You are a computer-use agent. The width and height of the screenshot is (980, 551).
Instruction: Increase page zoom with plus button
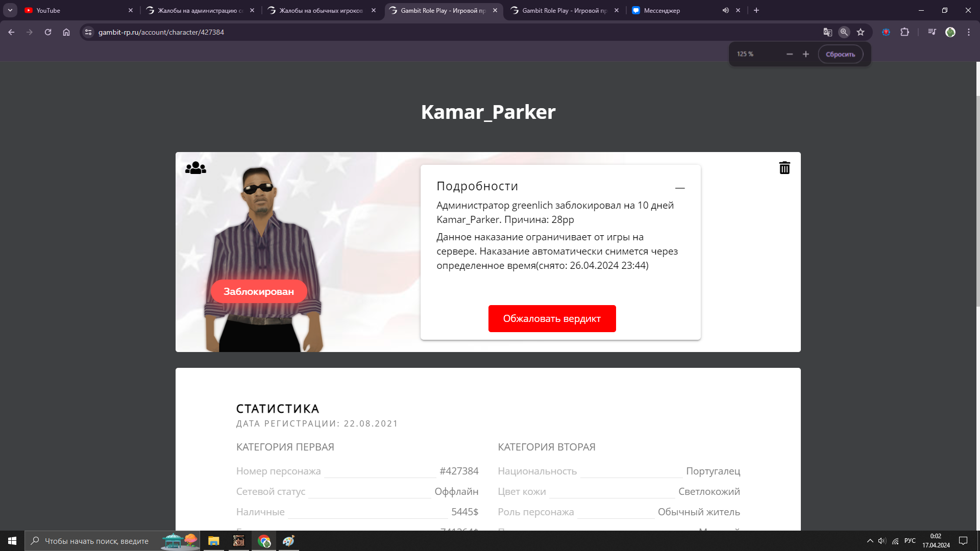pyautogui.click(x=806, y=54)
